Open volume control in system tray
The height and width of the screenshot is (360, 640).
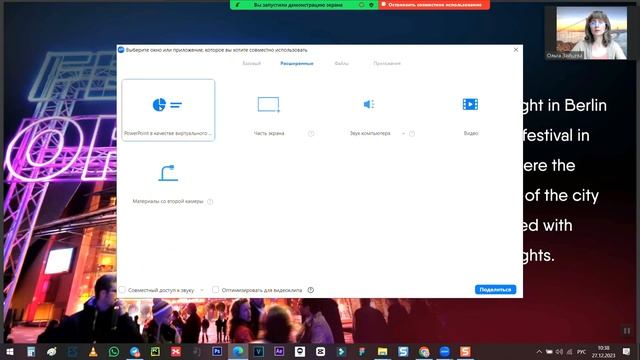point(559,351)
